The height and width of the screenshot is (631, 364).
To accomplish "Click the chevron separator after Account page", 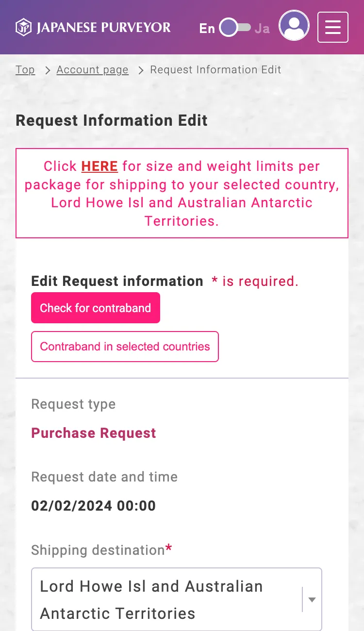I will 141,70.
